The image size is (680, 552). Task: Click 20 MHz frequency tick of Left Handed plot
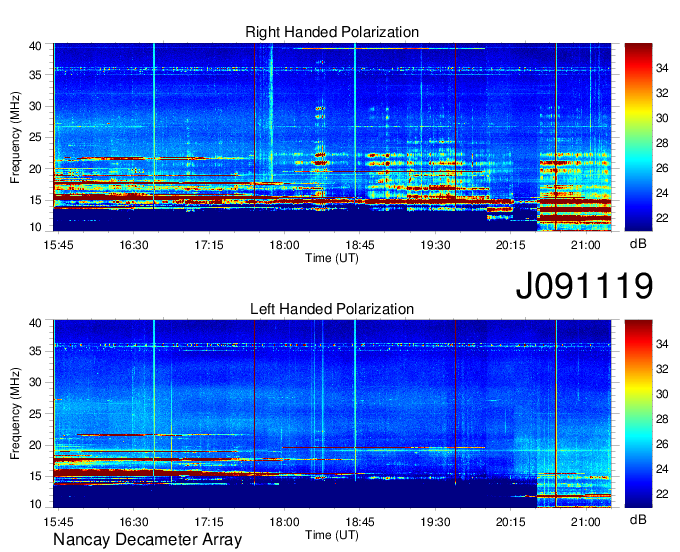35,445
